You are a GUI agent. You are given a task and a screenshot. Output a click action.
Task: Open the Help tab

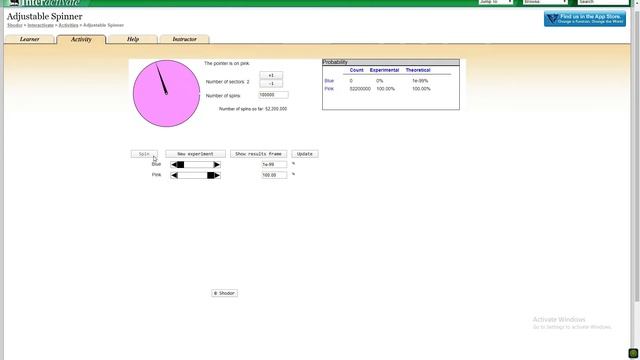[133, 39]
